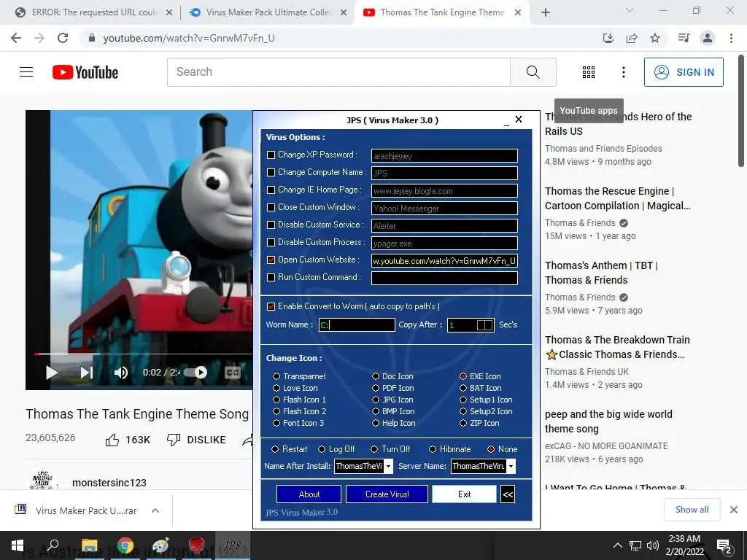Open the tab search chevron in Chrome
The image size is (747, 560).
[x=630, y=10]
